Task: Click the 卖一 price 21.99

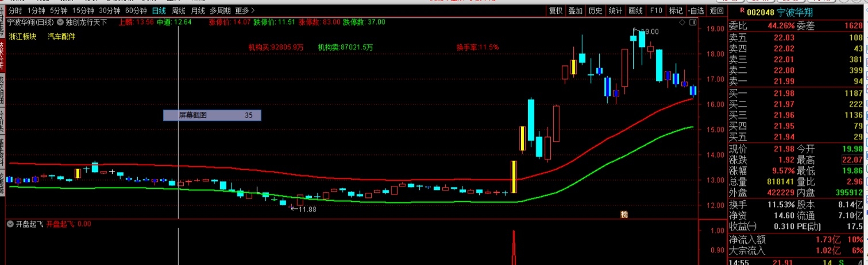Action: pos(784,81)
